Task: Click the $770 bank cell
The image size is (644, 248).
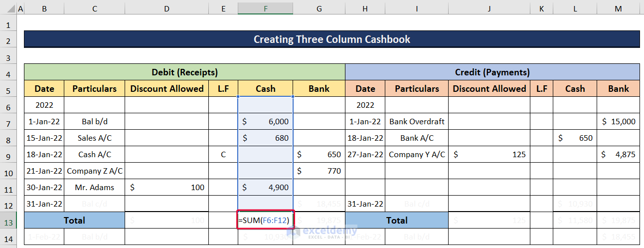Action: pos(319,171)
